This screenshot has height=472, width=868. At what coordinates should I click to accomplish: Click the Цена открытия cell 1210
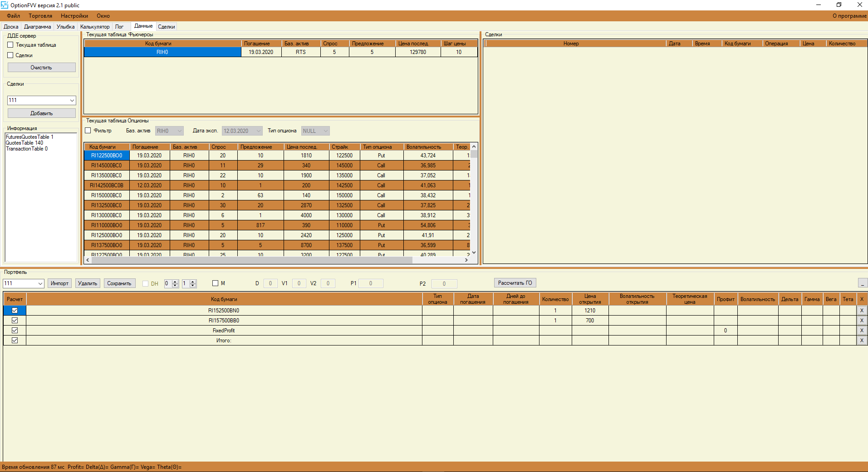point(590,311)
